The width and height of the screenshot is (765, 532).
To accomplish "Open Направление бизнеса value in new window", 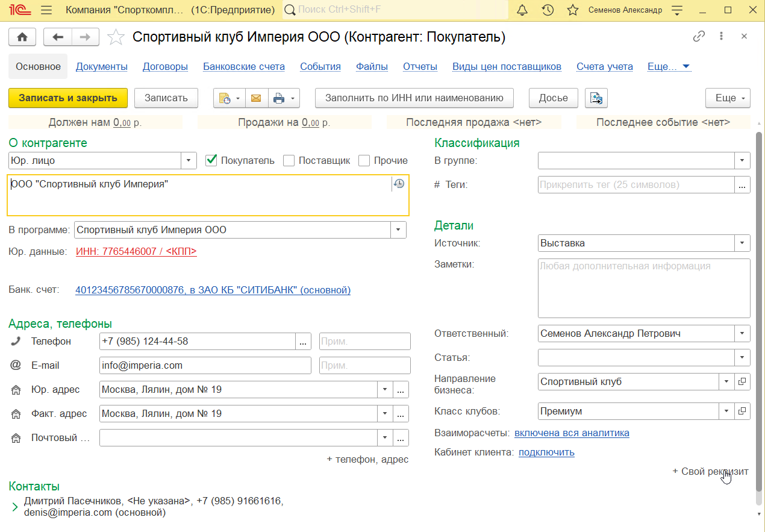I will point(742,381).
